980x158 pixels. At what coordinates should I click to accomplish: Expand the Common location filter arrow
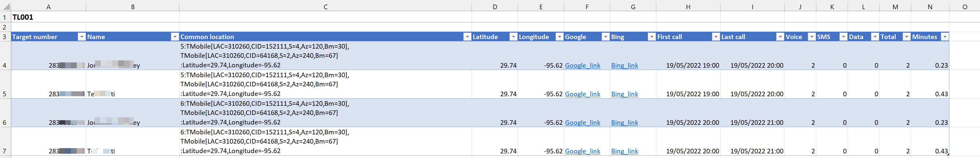(467, 37)
